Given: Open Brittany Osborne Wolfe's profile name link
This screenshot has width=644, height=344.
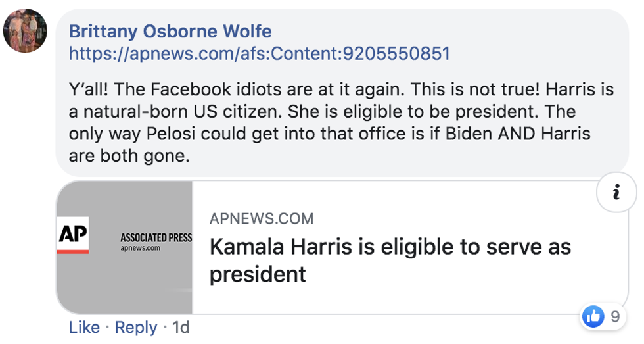Looking at the screenshot, I should (170, 31).
